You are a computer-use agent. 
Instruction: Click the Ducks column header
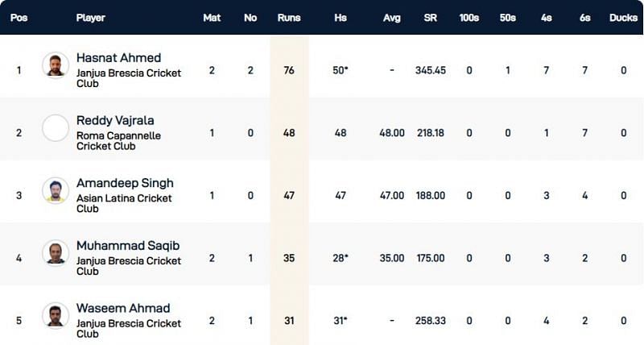[x=623, y=18]
